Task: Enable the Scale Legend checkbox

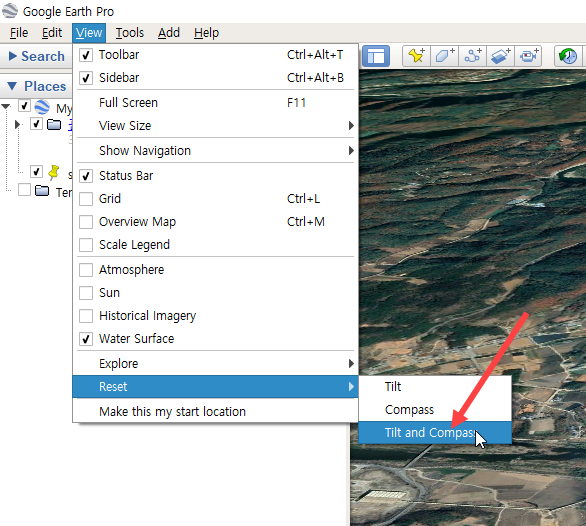Action: [x=86, y=245]
